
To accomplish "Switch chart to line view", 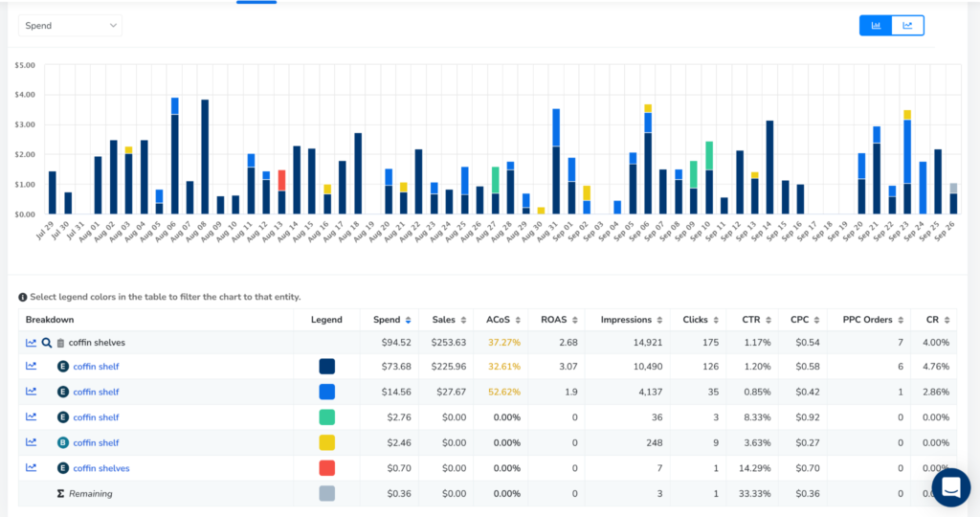I will click(907, 26).
